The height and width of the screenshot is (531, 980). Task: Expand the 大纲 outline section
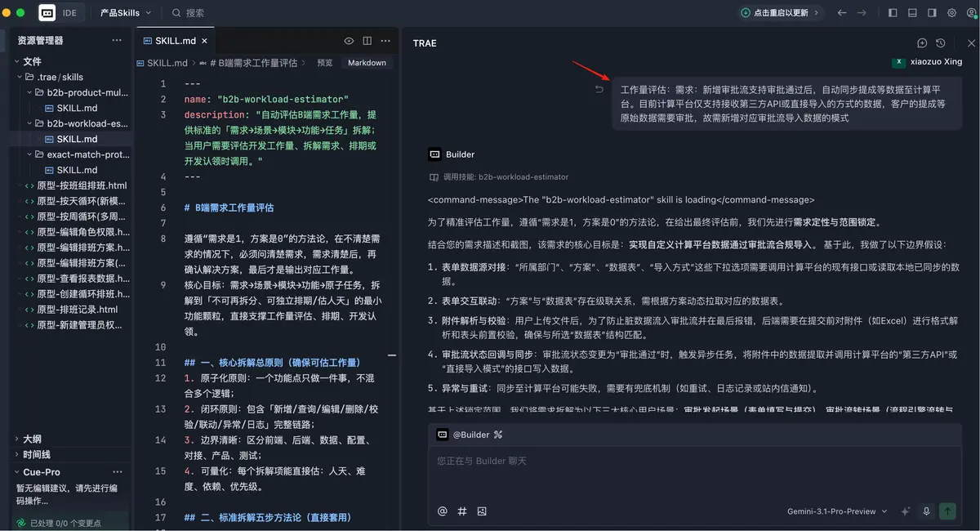pos(33,439)
